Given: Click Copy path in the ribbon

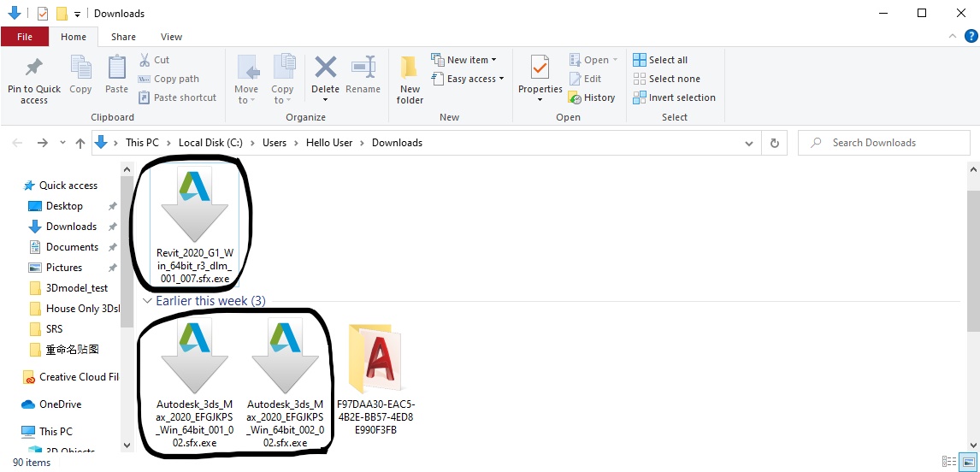Looking at the screenshot, I should point(168,79).
